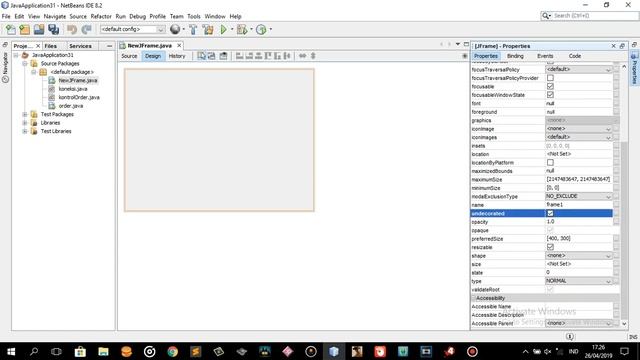The width and height of the screenshot is (640, 360).
Task: Uncheck the undecorated checkbox
Action: tap(550, 213)
